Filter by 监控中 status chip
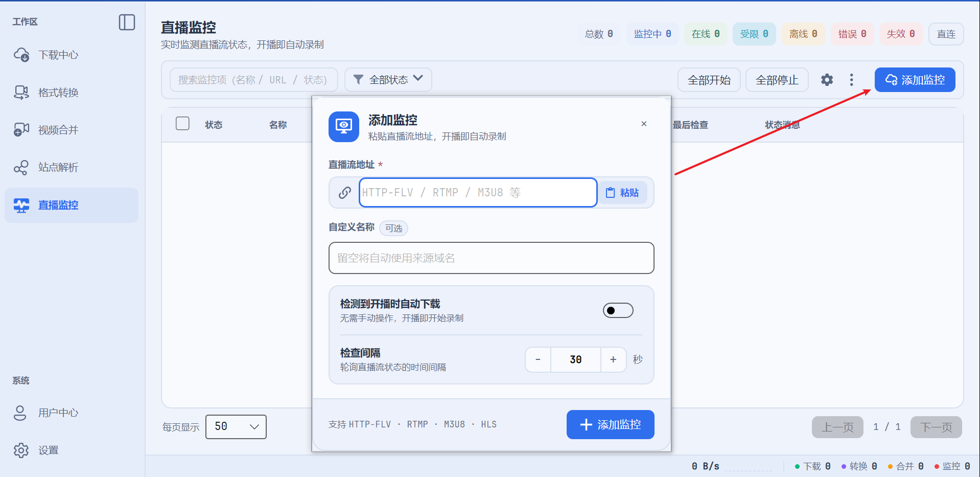 pos(652,34)
